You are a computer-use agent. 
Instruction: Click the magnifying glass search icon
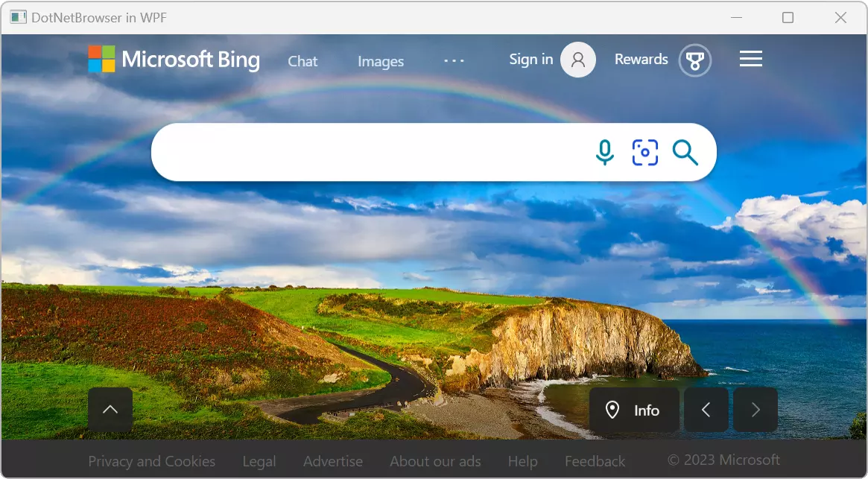(685, 152)
